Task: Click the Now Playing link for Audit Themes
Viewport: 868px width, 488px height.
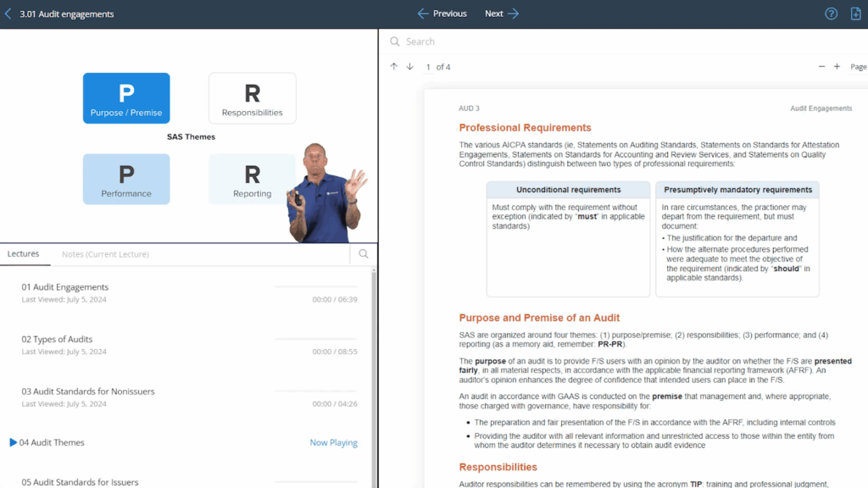Action: (x=333, y=442)
